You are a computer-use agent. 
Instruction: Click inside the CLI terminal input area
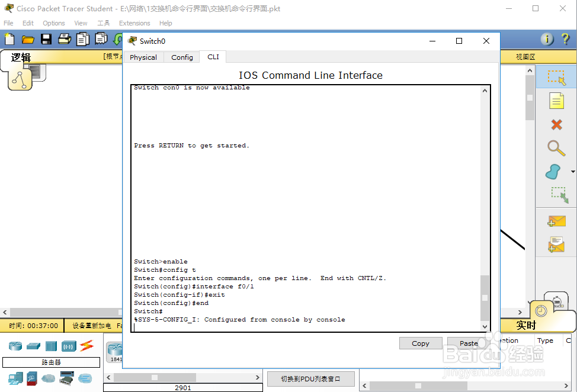click(x=307, y=208)
